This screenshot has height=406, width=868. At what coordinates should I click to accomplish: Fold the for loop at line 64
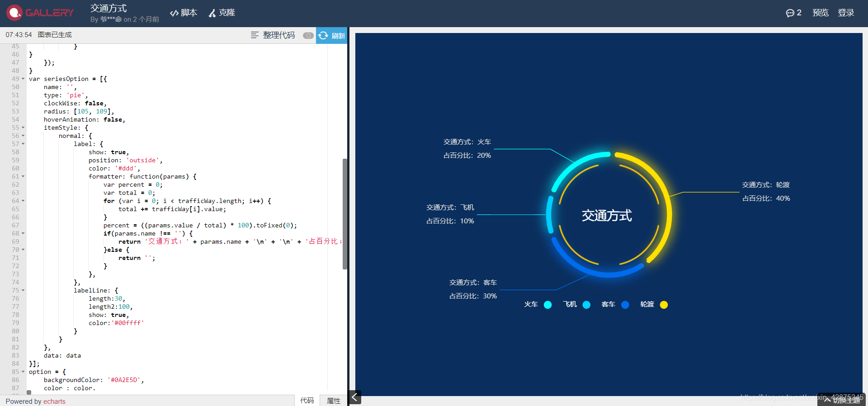[23, 201]
